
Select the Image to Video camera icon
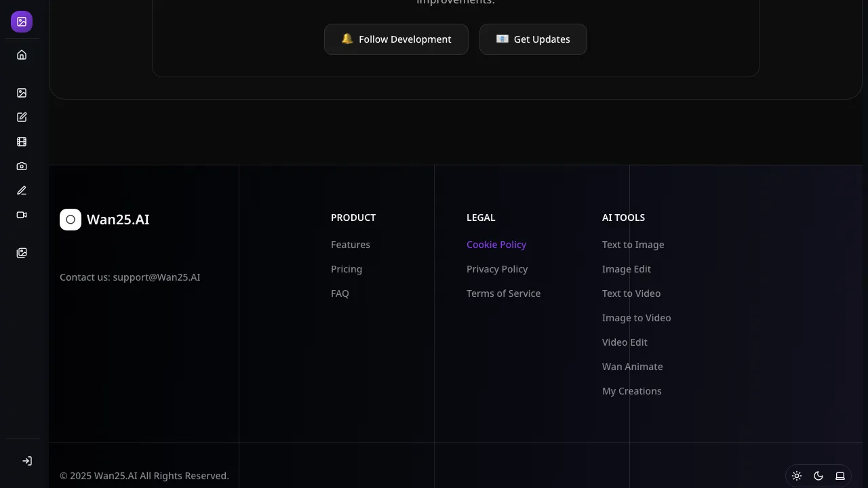(21, 166)
